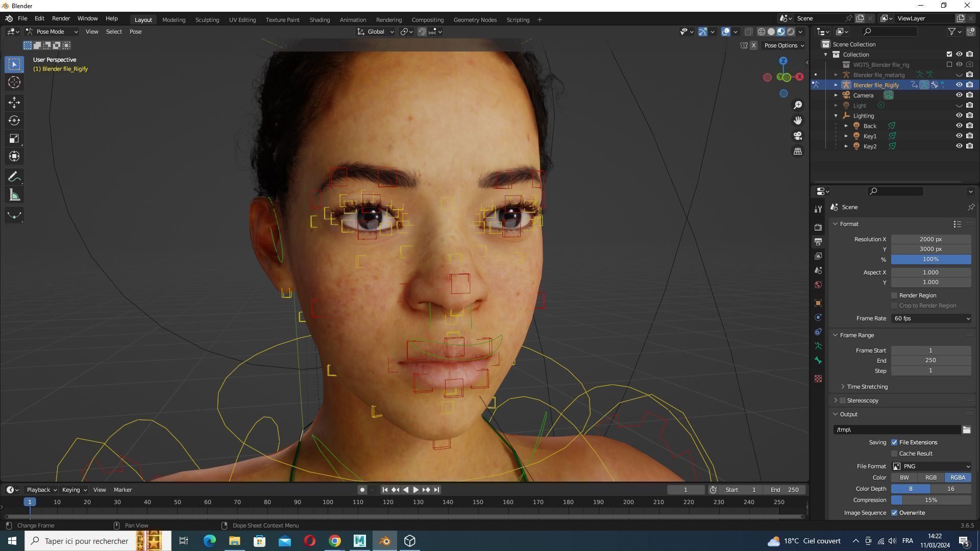Enable the Render Region checkbox
The width and height of the screenshot is (980, 551).
pyautogui.click(x=894, y=295)
